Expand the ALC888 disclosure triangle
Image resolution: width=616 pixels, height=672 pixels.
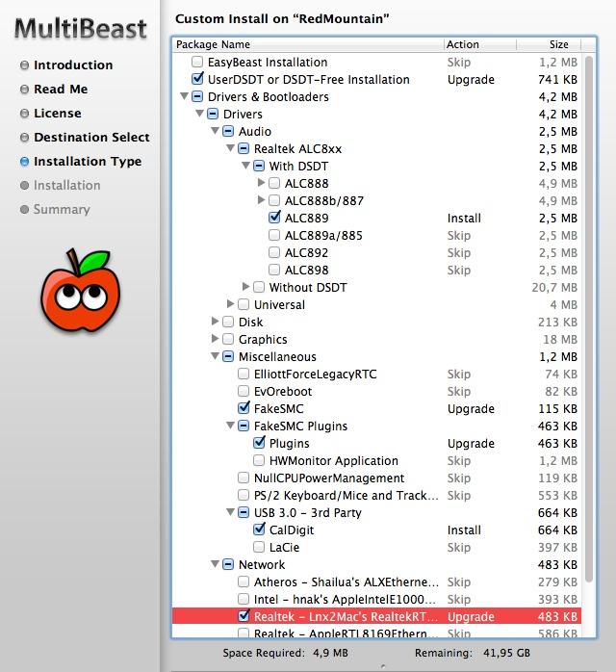[261, 183]
